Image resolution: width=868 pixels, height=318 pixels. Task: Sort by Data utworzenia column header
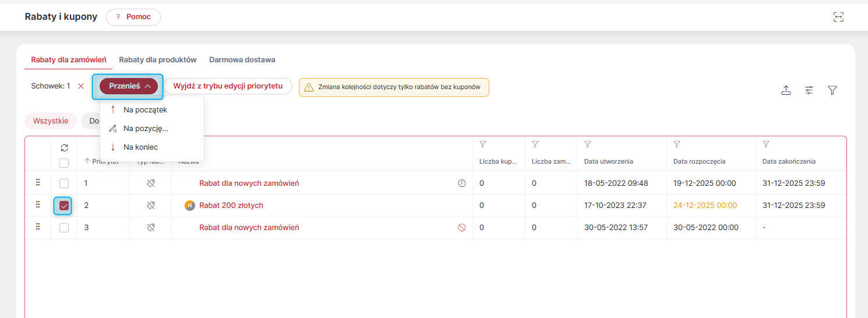point(609,161)
